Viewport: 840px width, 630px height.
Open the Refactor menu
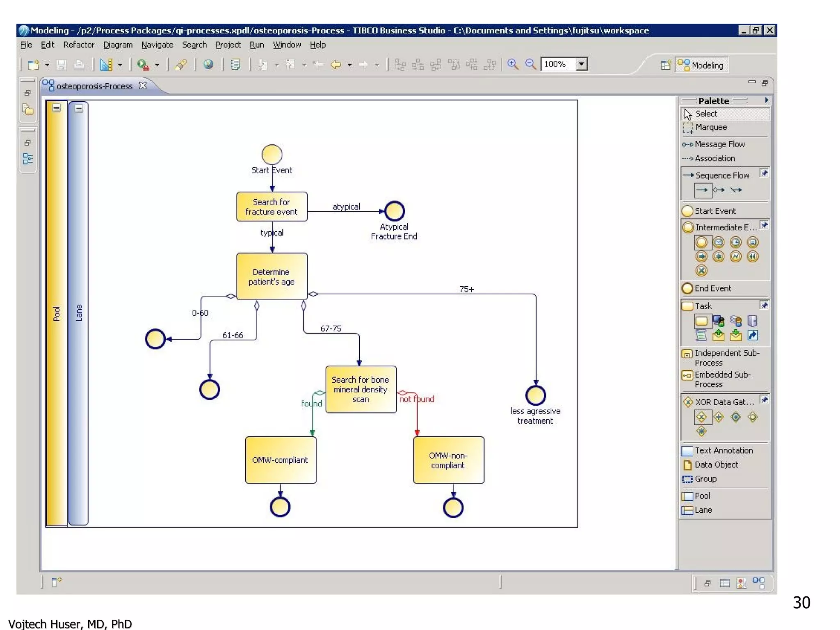tap(78, 45)
